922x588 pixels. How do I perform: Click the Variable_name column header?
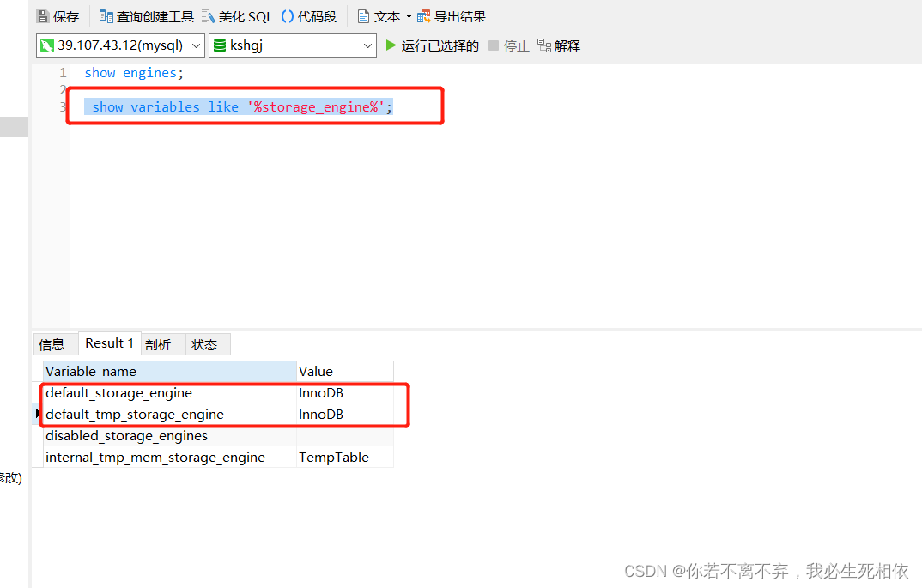tap(170, 372)
